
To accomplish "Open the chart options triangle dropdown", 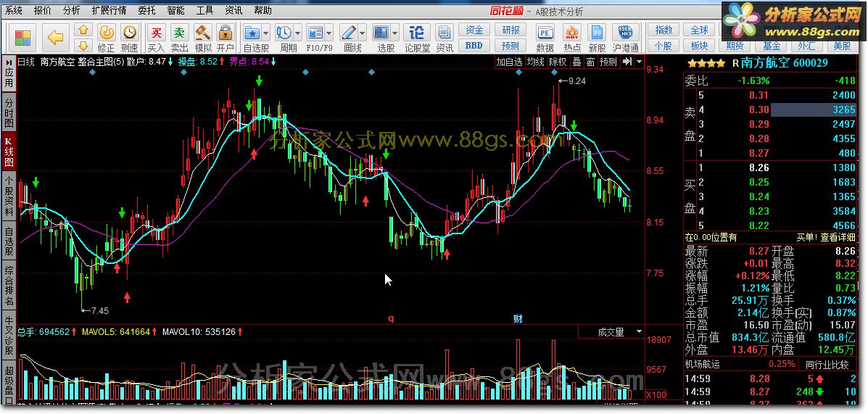I will 640,62.
